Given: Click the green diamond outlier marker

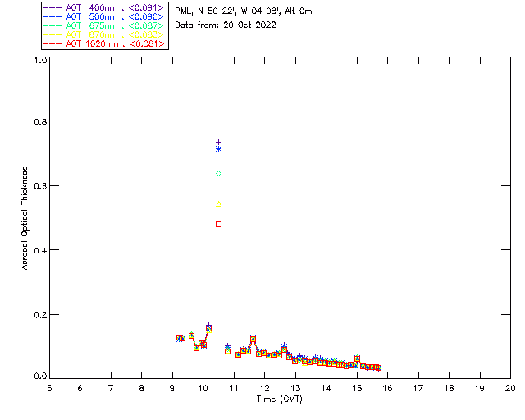Looking at the screenshot, I should (x=219, y=173).
